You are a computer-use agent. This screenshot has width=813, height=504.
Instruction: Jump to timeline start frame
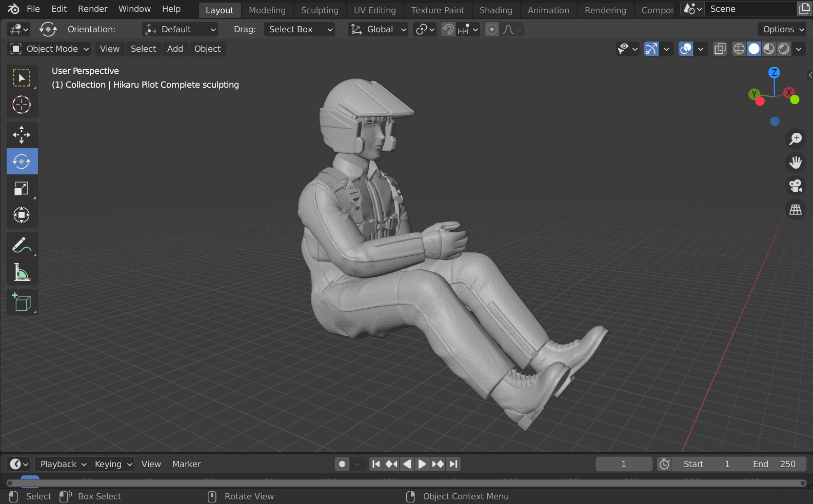pyautogui.click(x=376, y=464)
